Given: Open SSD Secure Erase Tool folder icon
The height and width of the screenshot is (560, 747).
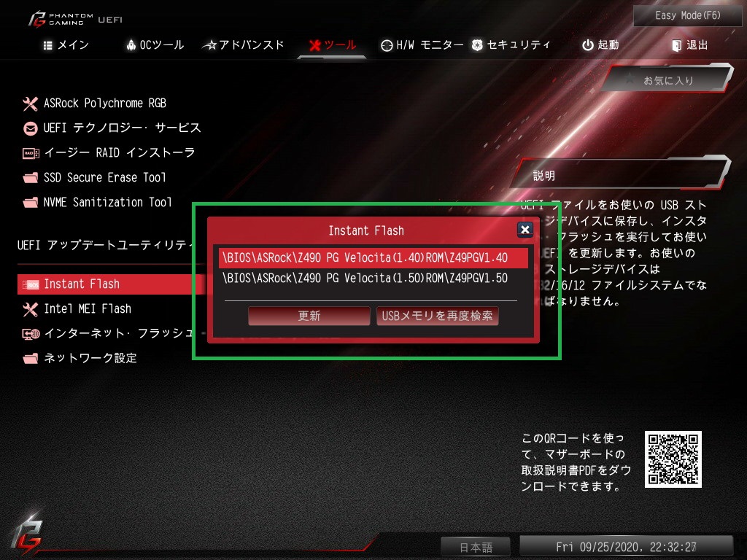Looking at the screenshot, I should click(31, 178).
